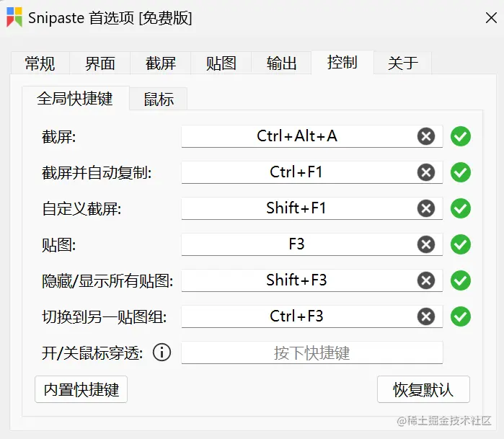Switch to the 界面 tab

pyautogui.click(x=100, y=63)
